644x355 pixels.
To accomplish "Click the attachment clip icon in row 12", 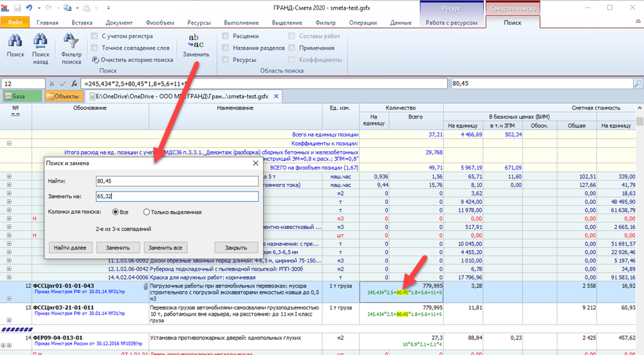I will 145,286.
